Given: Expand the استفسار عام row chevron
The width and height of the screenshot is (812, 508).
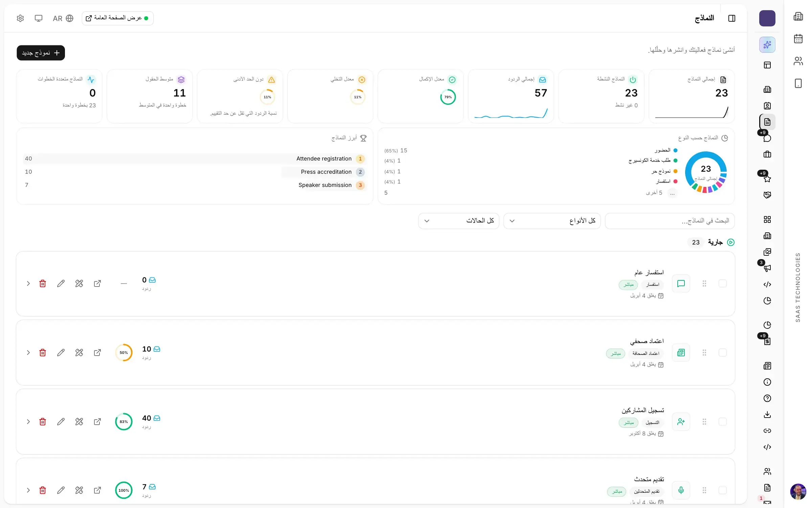Looking at the screenshot, I should (x=28, y=283).
